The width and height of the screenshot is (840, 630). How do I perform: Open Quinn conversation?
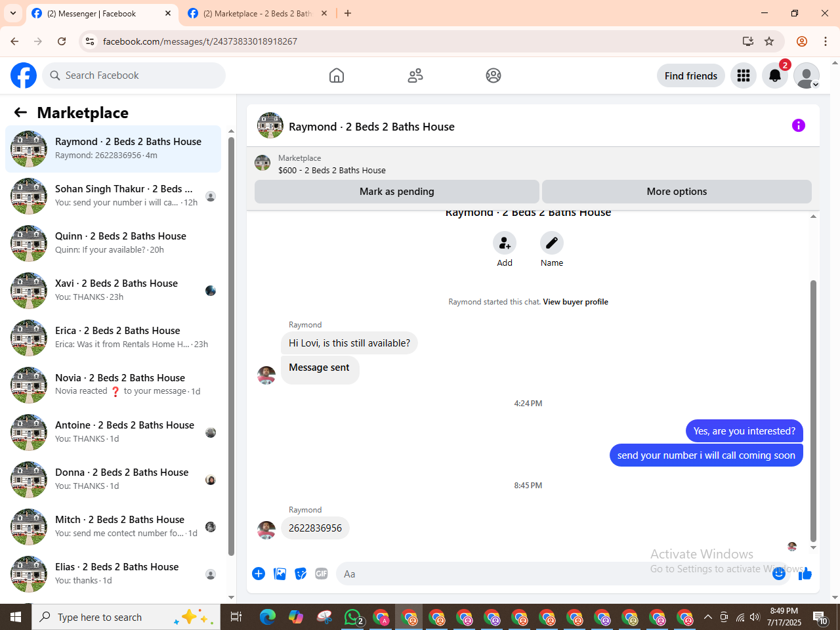pos(114,243)
